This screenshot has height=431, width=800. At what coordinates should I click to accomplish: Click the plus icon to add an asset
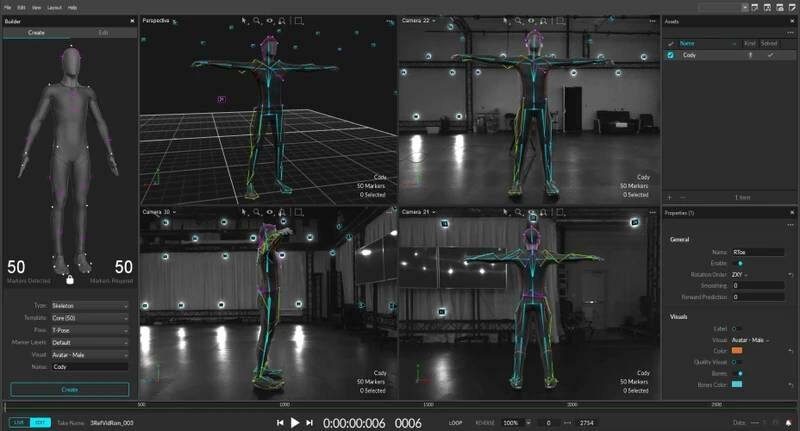[x=670, y=197]
